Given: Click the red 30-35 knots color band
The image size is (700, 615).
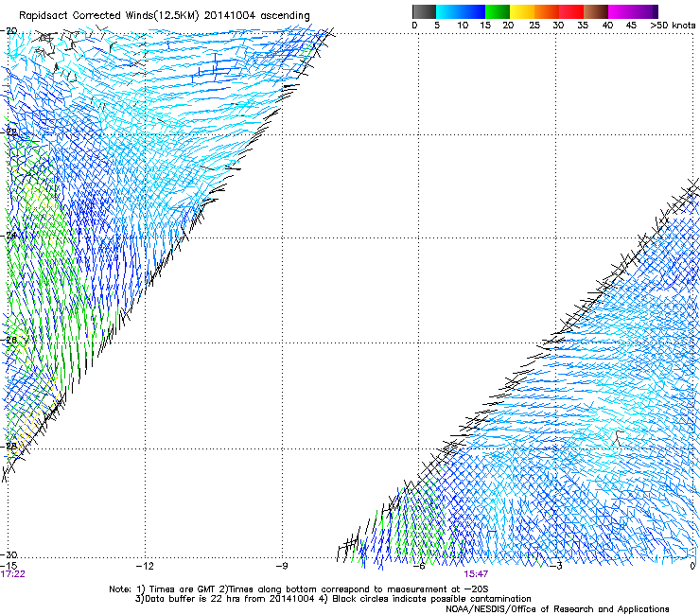Looking at the screenshot, I should point(571,11).
